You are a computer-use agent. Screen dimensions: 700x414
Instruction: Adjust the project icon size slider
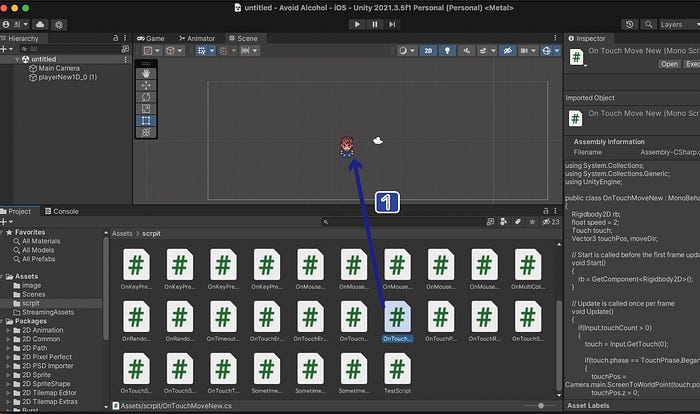coord(541,406)
